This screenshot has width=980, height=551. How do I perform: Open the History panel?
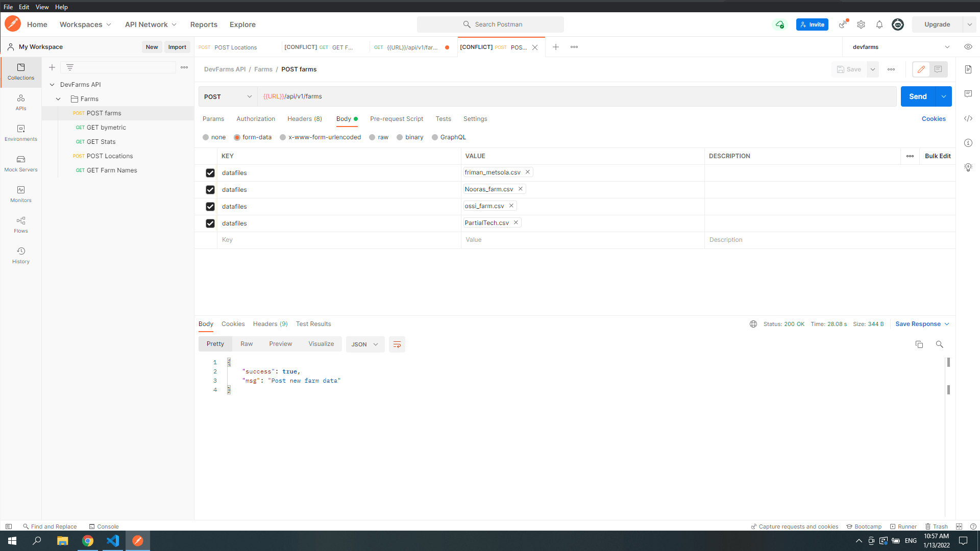pos(20,255)
